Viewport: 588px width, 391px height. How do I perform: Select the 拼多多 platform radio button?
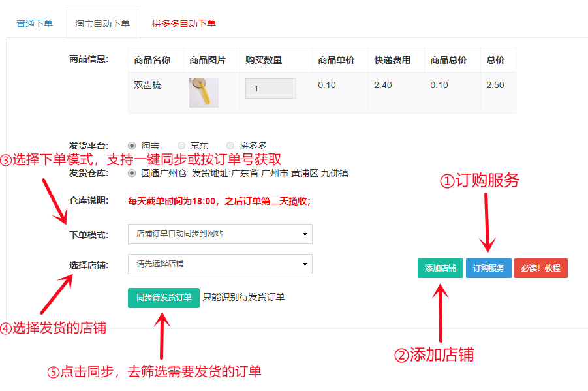point(230,146)
